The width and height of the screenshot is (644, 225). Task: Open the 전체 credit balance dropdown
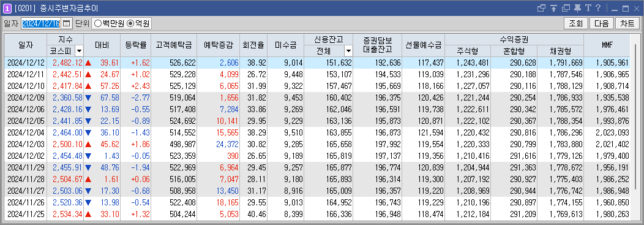tap(349, 51)
